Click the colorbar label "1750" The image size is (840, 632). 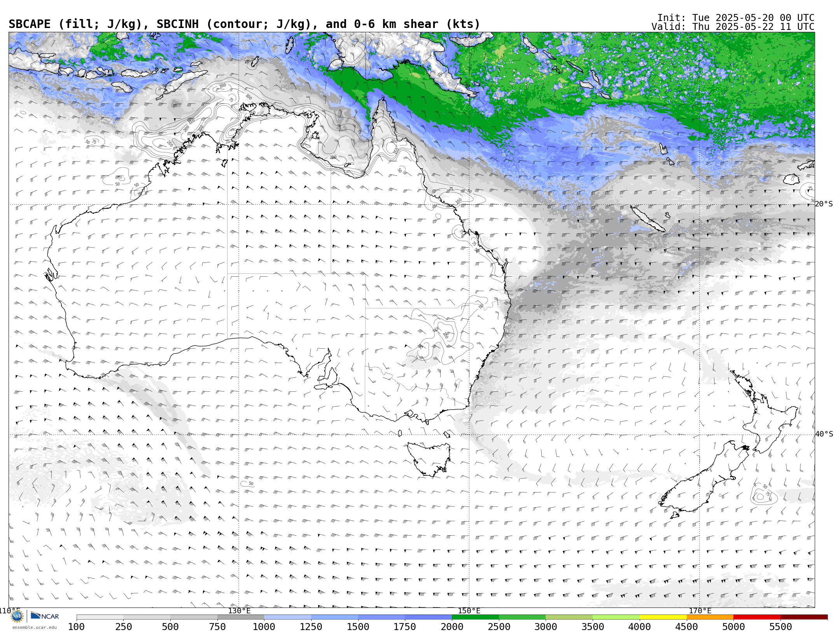[405, 627]
